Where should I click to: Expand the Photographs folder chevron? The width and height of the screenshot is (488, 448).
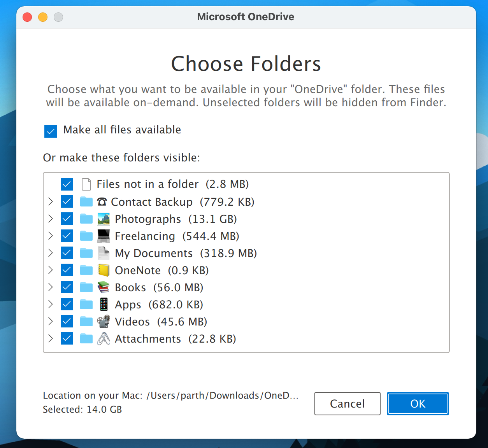(50, 219)
